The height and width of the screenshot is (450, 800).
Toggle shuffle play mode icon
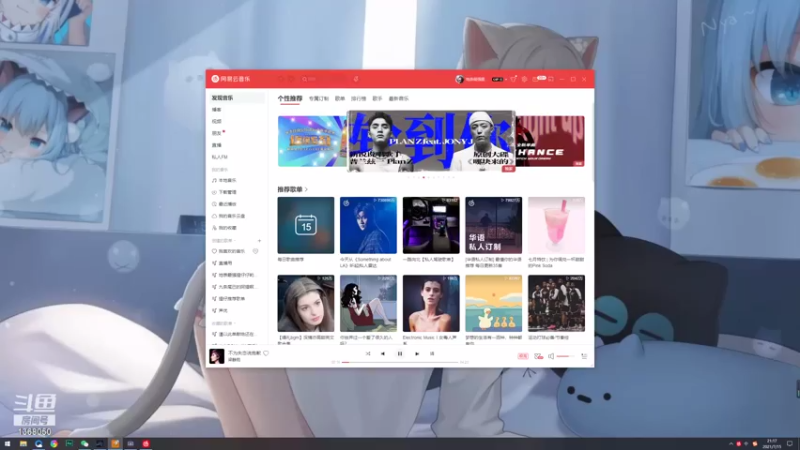pyautogui.click(x=367, y=354)
